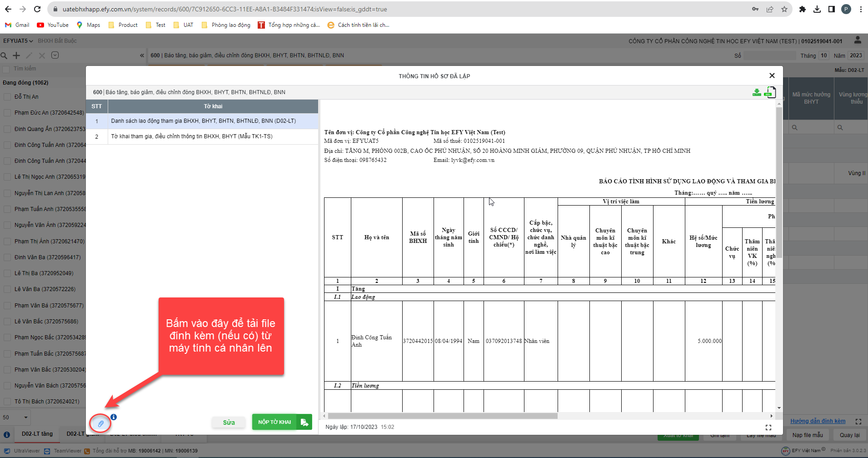This screenshot has width=868, height=458.
Task: Open the boxed chevron dropdown in sidebar toolbar
Action: point(55,55)
